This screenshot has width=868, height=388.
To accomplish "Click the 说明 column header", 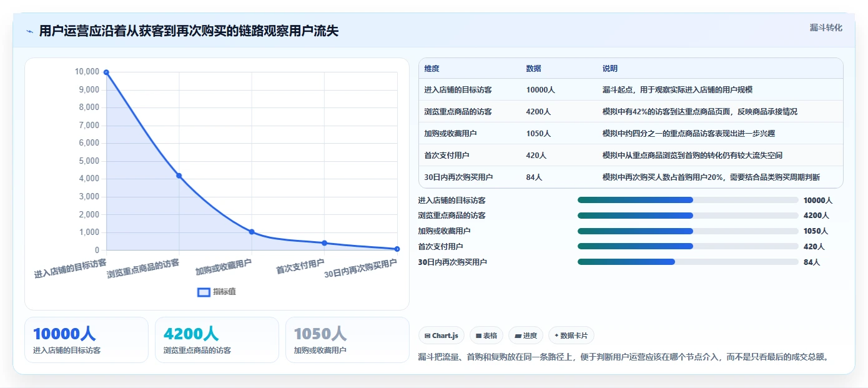I will (x=610, y=69).
